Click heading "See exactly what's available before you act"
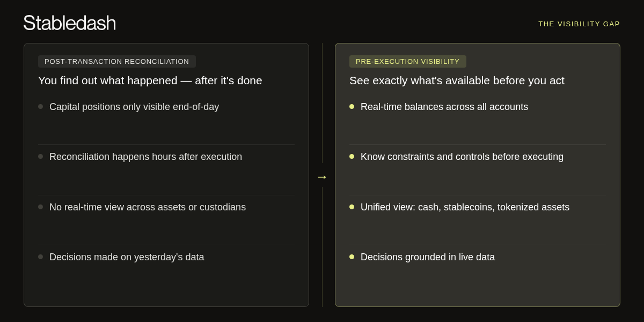644x322 pixels. click(x=457, y=80)
